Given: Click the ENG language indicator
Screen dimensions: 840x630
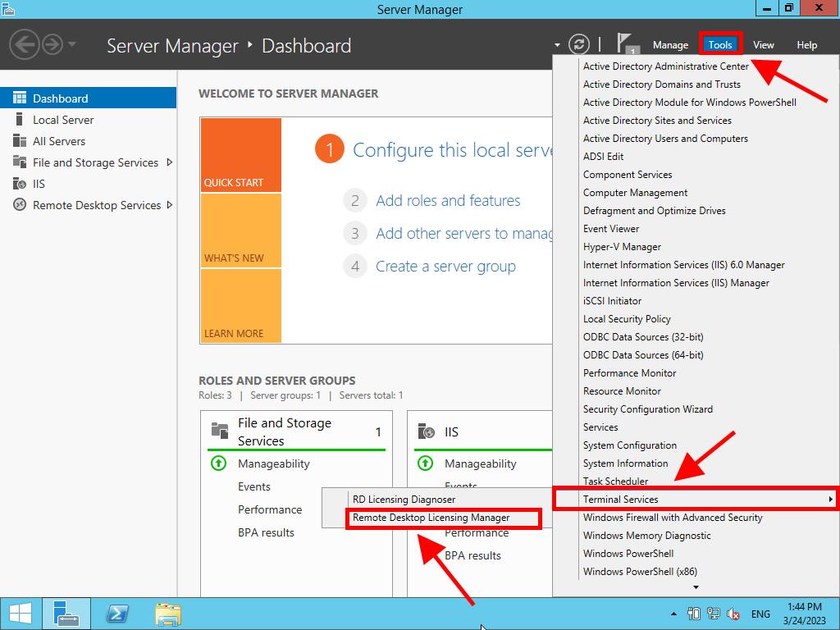Looking at the screenshot, I should tap(760, 614).
